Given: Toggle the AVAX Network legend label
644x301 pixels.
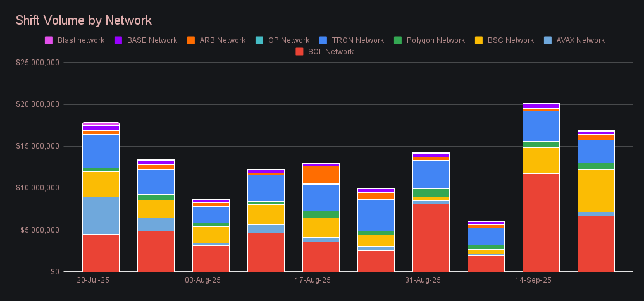Looking at the screenshot, I should tap(579, 40).
